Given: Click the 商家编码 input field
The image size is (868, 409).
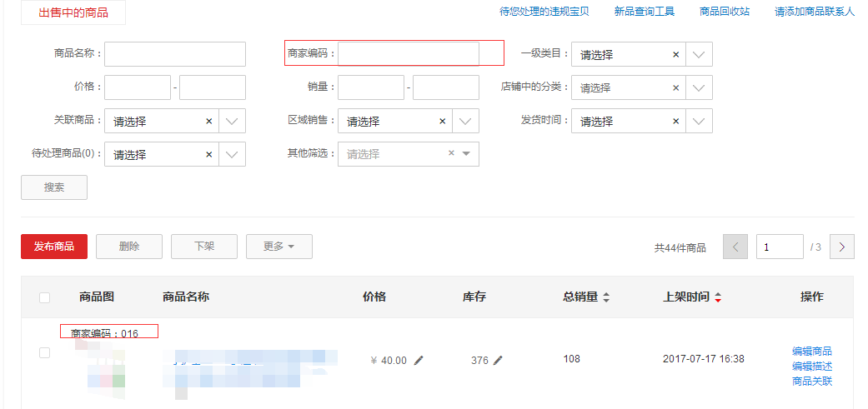Looking at the screenshot, I should [408, 54].
